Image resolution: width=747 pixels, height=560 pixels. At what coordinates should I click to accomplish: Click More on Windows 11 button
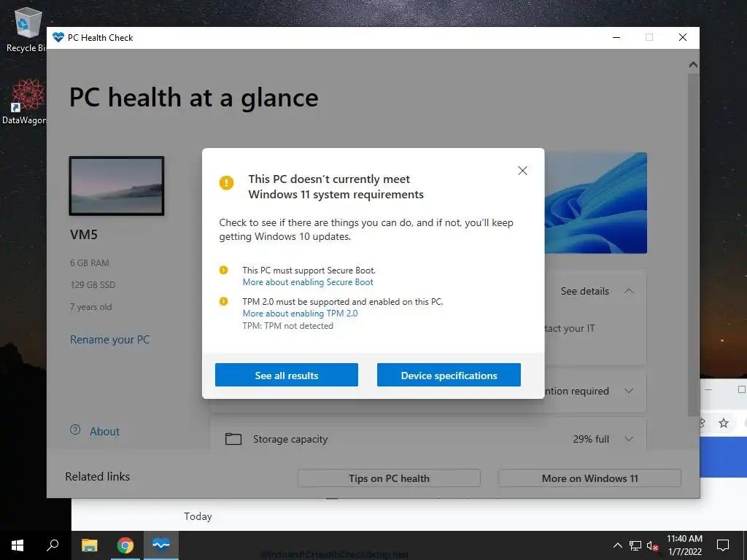[x=589, y=478]
